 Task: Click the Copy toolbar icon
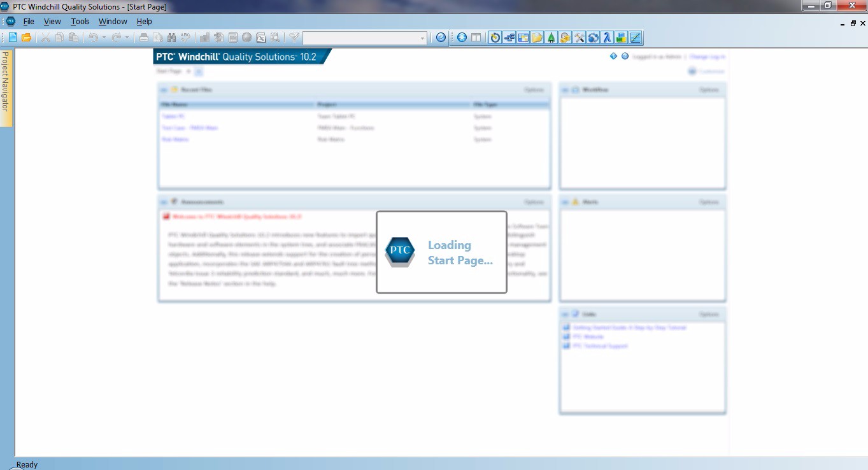[x=59, y=38]
